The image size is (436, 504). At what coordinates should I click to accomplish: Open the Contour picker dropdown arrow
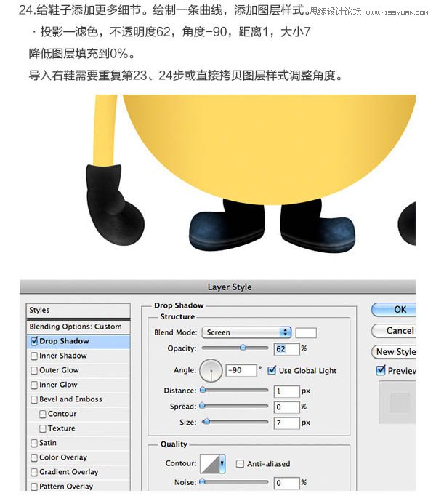(x=222, y=463)
